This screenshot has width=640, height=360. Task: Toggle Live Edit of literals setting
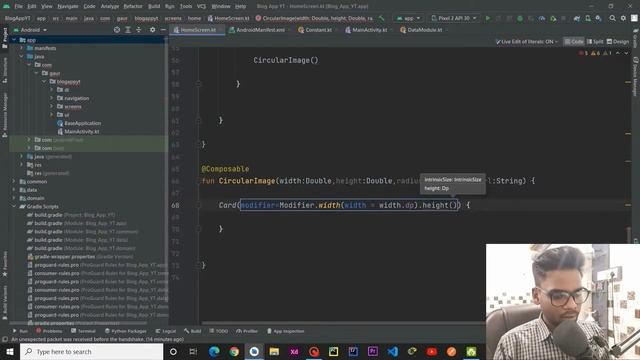click(527, 42)
